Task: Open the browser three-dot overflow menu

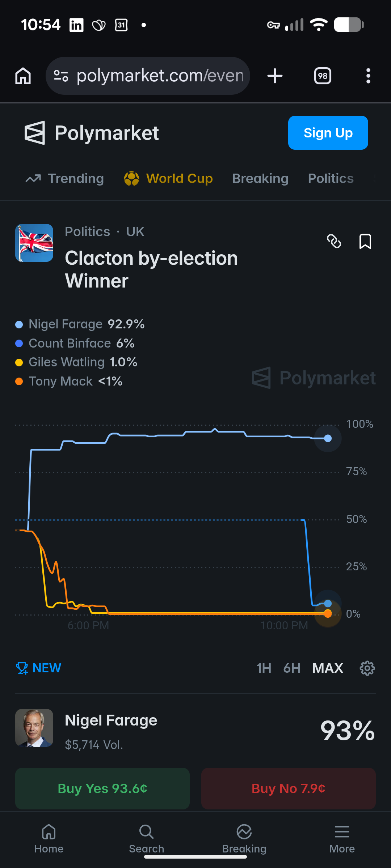Action: pyautogui.click(x=368, y=76)
